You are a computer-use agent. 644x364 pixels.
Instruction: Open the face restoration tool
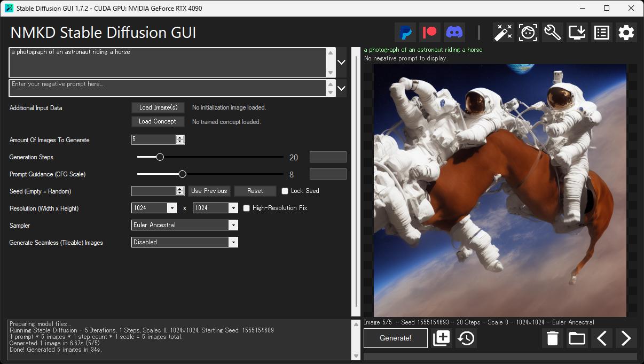pos(528,32)
